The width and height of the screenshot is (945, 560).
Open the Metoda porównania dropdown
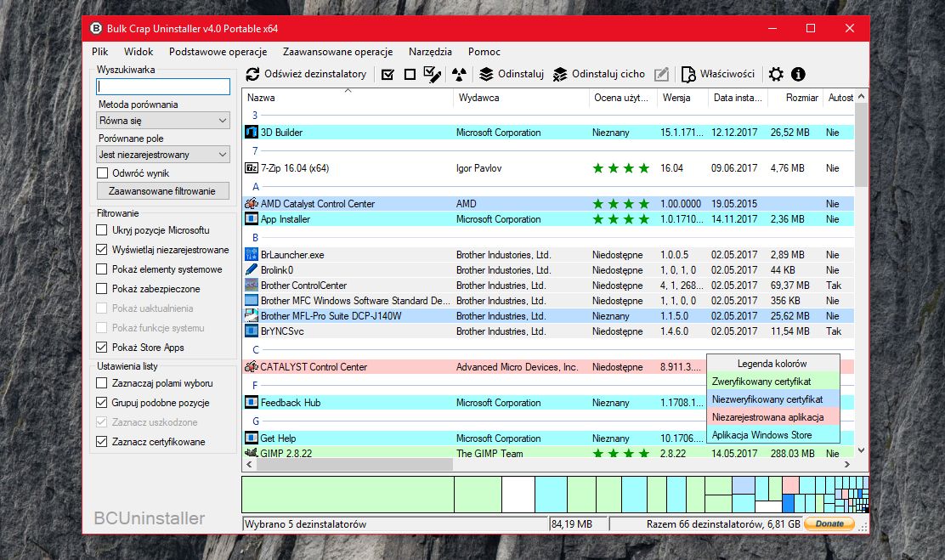coord(163,122)
